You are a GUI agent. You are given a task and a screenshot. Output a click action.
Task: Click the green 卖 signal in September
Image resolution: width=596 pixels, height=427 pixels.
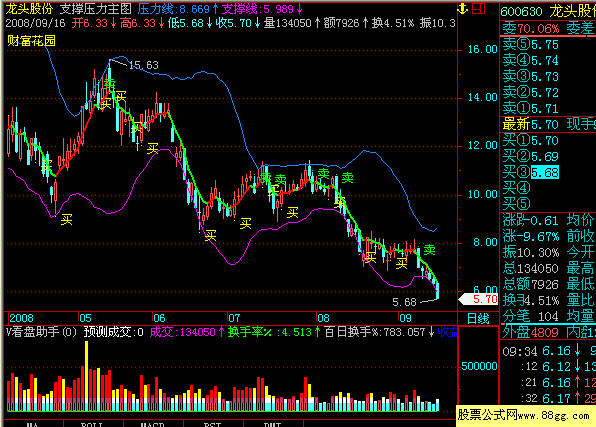tap(430, 250)
